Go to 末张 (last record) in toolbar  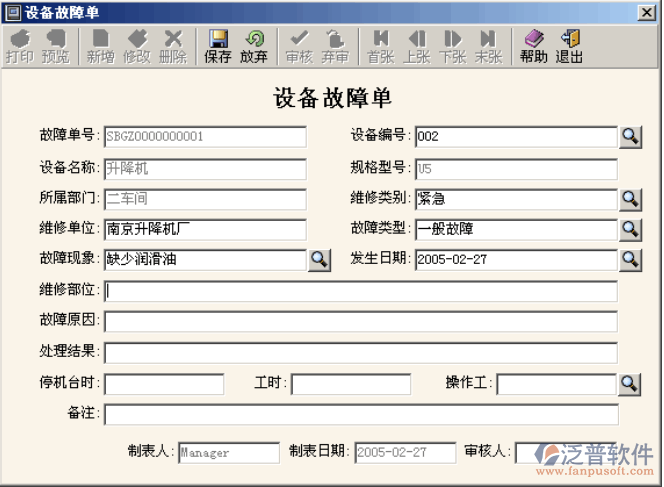coord(488,47)
